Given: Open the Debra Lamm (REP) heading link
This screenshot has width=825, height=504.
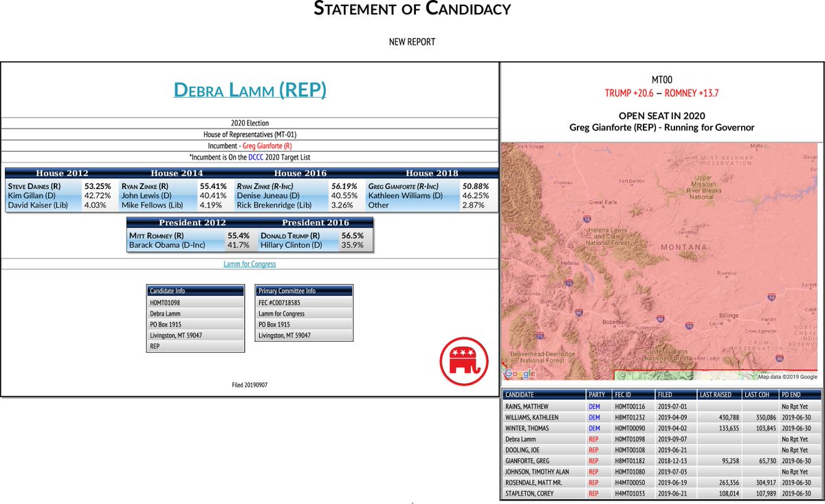Looking at the screenshot, I should coord(250,90).
